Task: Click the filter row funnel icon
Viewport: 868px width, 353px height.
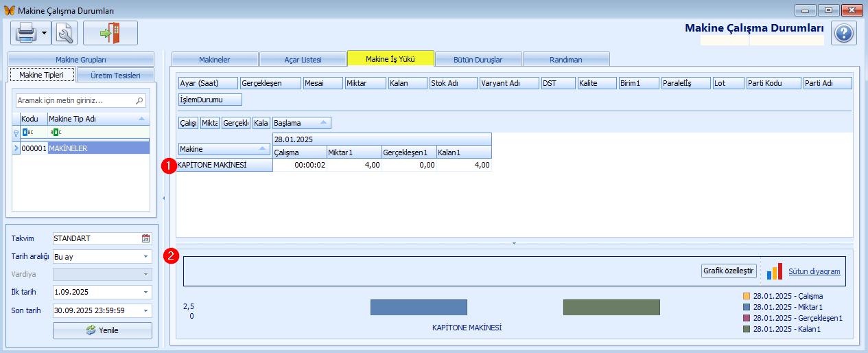Action: coord(16,133)
